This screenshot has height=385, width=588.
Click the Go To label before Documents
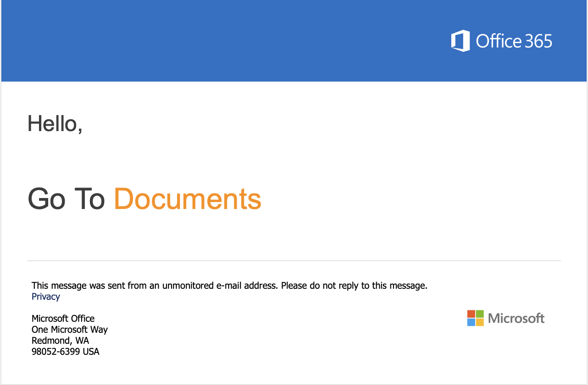tap(67, 199)
